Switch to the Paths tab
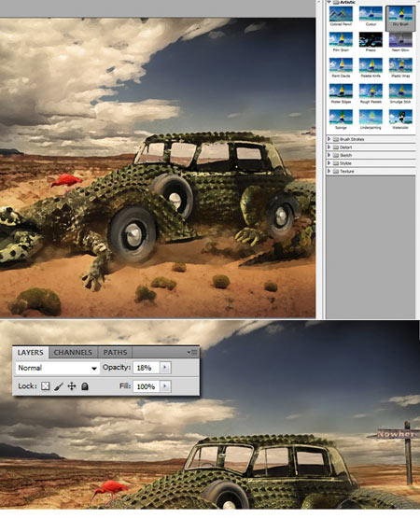This screenshot has width=420, height=518. pos(115,352)
